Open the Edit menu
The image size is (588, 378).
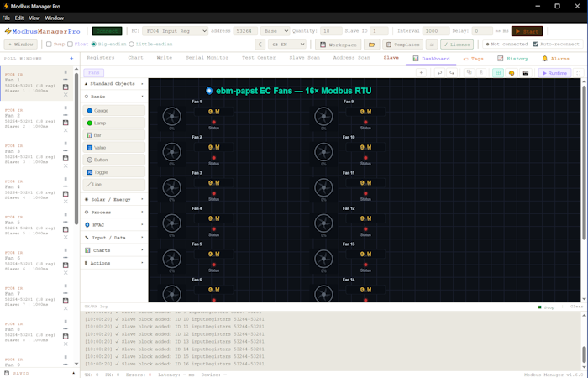pos(19,18)
